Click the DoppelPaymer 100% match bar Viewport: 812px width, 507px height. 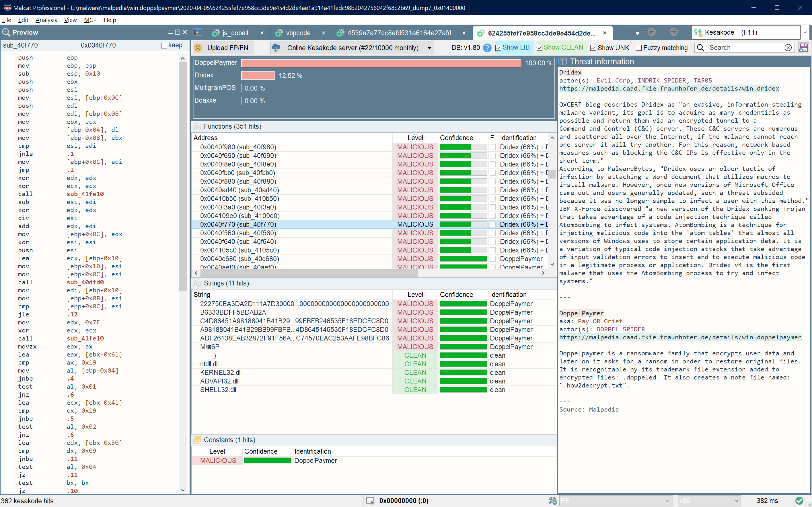click(x=381, y=63)
